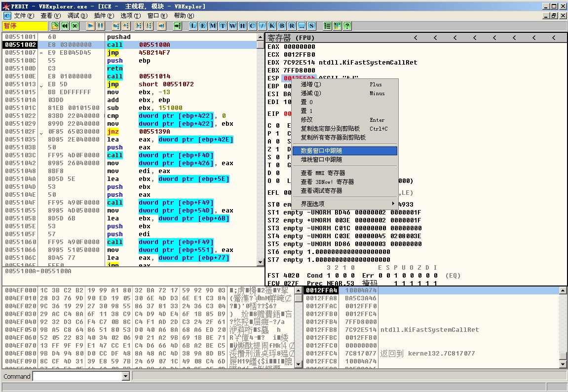Choose 复制所有寄存器到剪贴板 in the context menu
The height and width of the screenshot is (392, 568).
point(345,138)
